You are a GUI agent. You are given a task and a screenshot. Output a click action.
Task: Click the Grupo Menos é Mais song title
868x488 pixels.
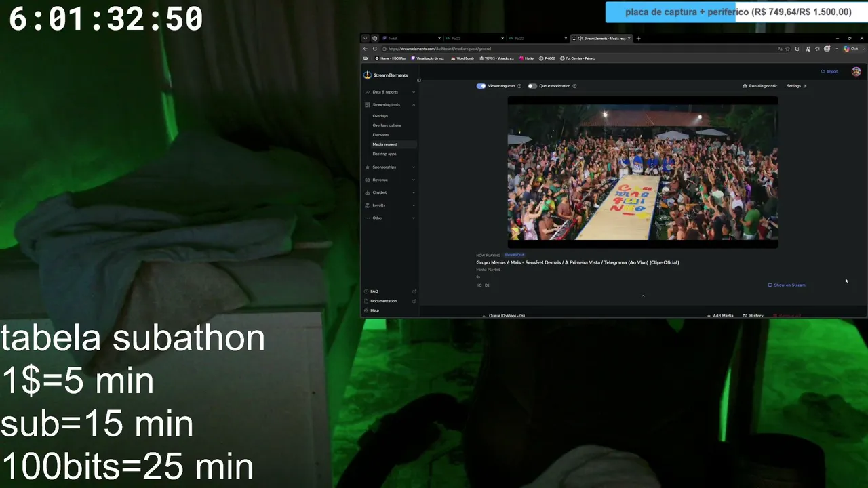pos(578,262)
